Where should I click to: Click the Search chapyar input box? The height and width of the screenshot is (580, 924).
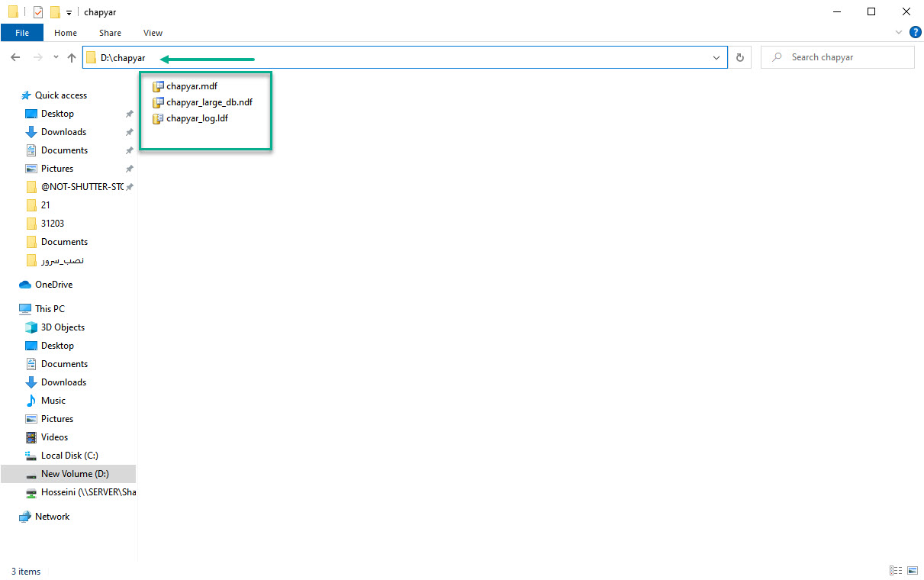[837, 57]
